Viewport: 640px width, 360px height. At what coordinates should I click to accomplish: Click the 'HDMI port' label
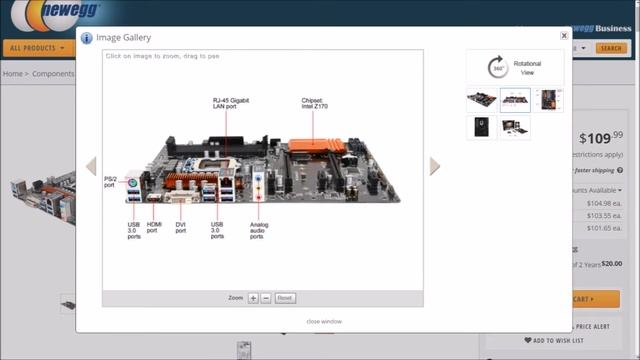click(154, 227)
